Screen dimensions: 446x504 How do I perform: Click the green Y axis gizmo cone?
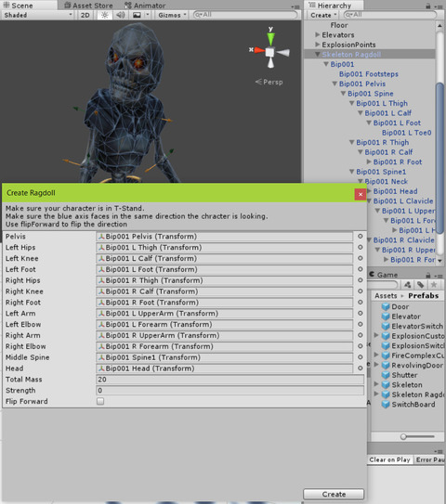point(271,38)
